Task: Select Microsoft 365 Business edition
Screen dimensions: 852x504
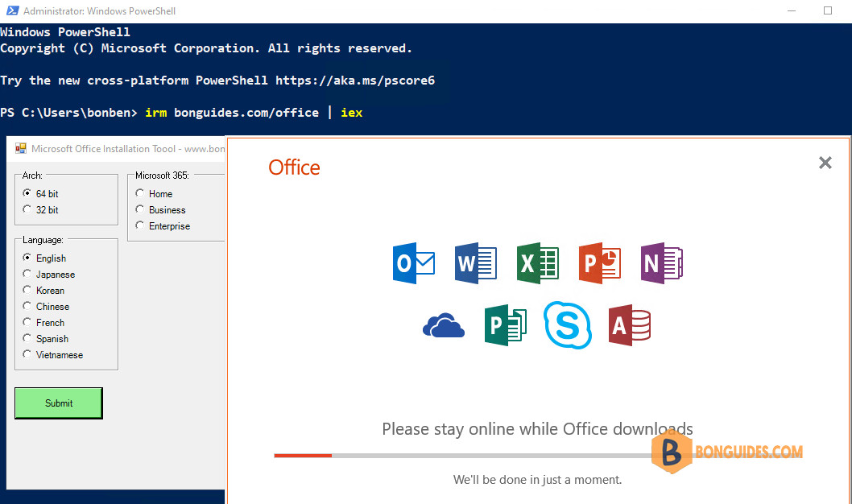Action: pos(161,209)
